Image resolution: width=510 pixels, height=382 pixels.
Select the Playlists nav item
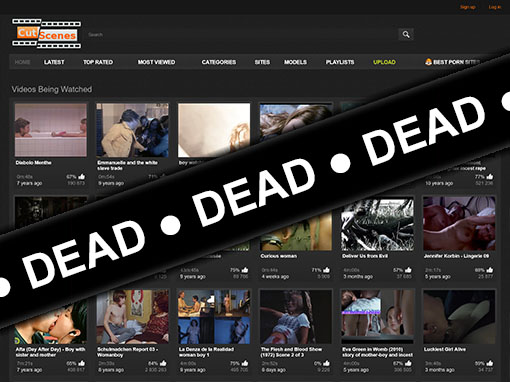340,62
